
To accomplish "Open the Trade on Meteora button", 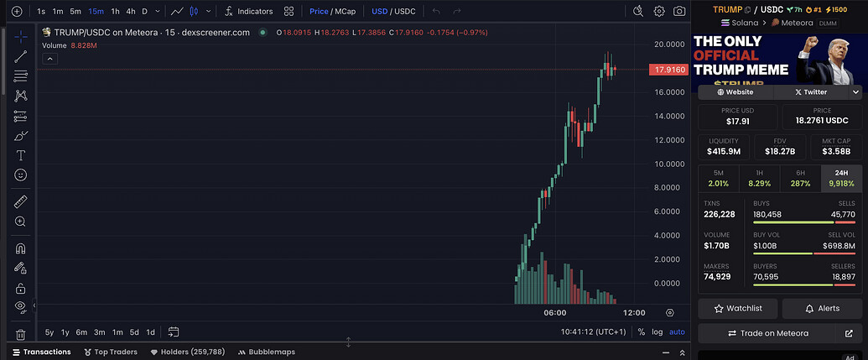I will pos(767,333).
